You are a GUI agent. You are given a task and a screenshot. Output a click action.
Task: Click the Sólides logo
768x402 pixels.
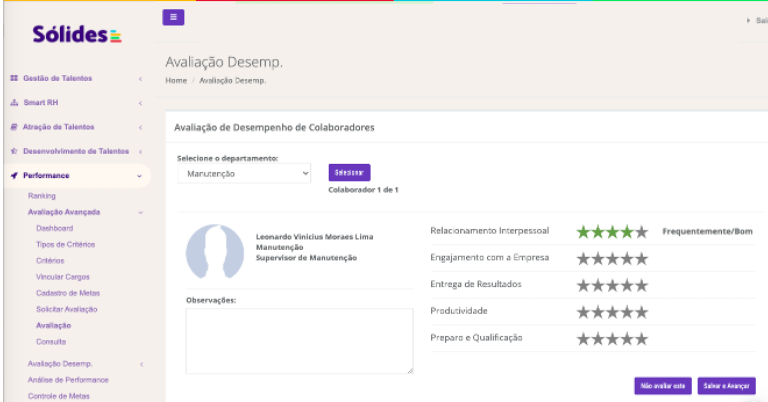click(77, 34)
